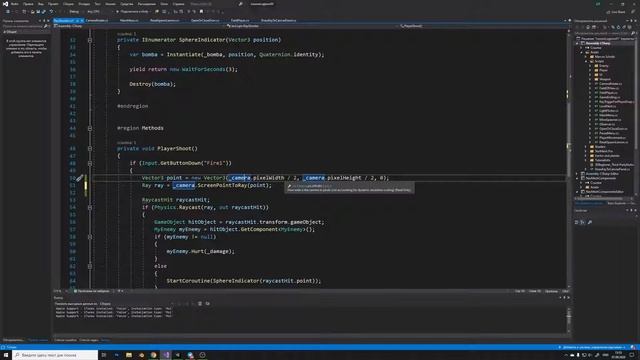Click the status bar ready icon
640x360 pixels.
pyautogui.click(x=3, y=347)
